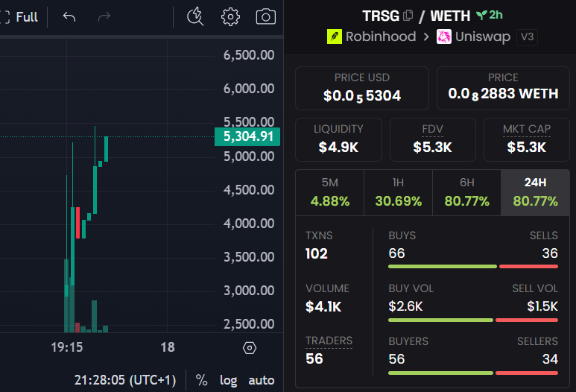576x392 pixels.
Task: Click the FDV label
Action: point(432,129)
